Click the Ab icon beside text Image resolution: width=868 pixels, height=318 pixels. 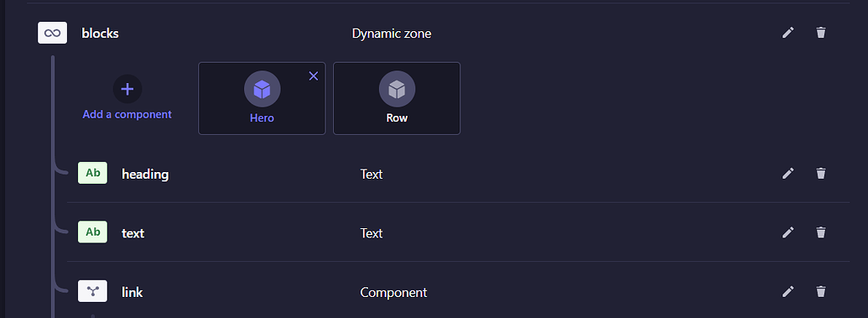pyautogui.click(x=92, y=232)
